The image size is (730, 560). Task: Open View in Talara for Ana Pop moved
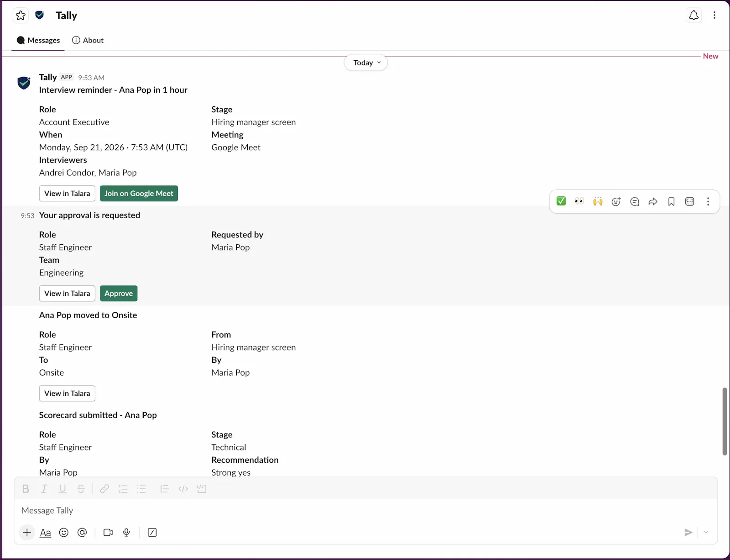point(67,393)
